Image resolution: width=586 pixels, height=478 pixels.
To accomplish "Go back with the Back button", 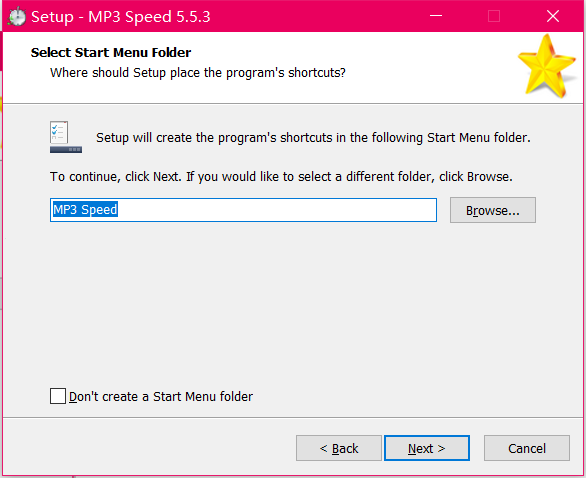I will point(339,448).
